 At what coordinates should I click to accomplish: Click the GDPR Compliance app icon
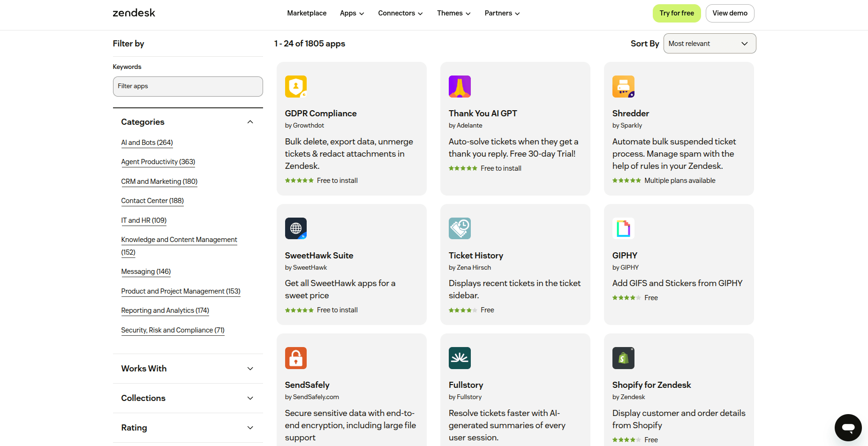(296, 86)
